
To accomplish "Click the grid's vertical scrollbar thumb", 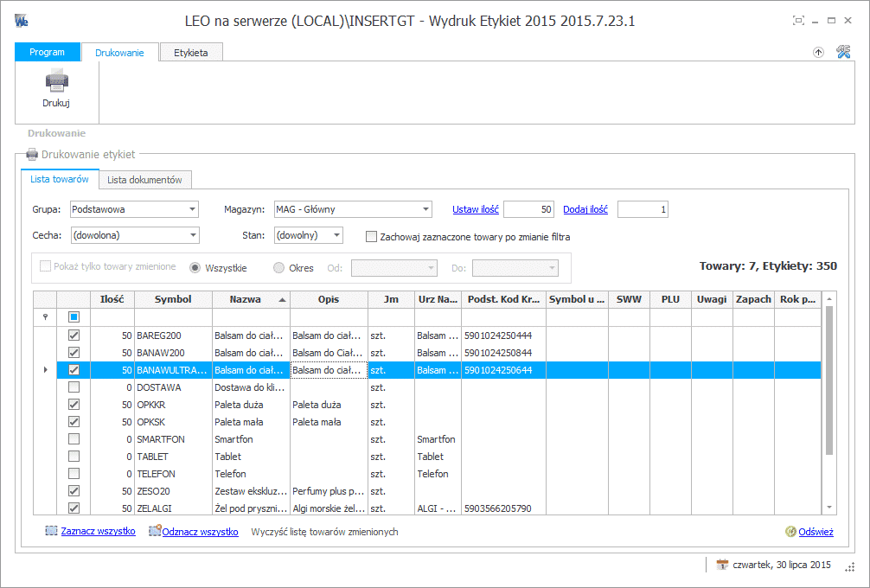I will click(829, 380).
